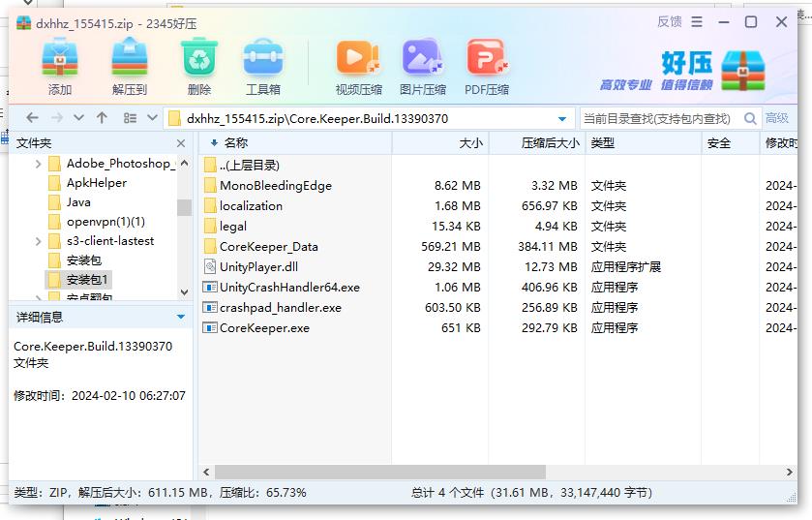Click folder tree scroll down arrow
The width and height of the screenshot is (812, 520).
184,292
